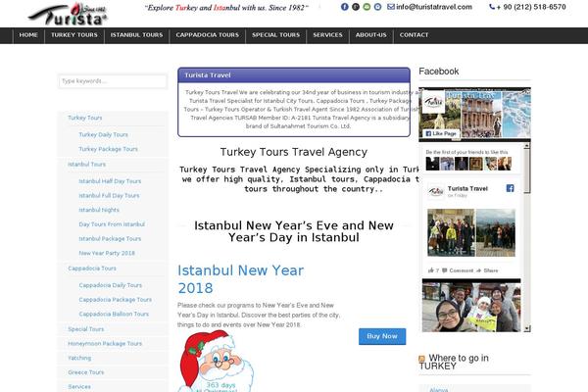Open Istanbul Nights link
Viewport: 588px width, 392px height.
point(99,210)
